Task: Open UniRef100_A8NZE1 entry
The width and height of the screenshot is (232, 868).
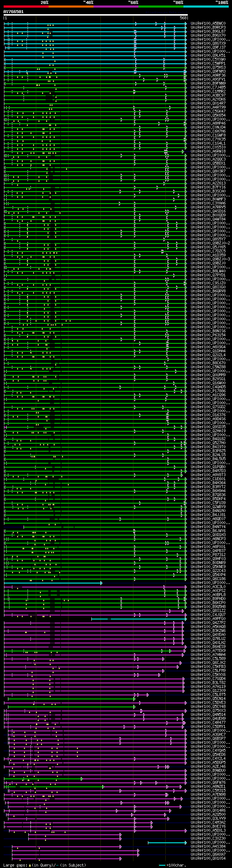Action: click(208, 787)
